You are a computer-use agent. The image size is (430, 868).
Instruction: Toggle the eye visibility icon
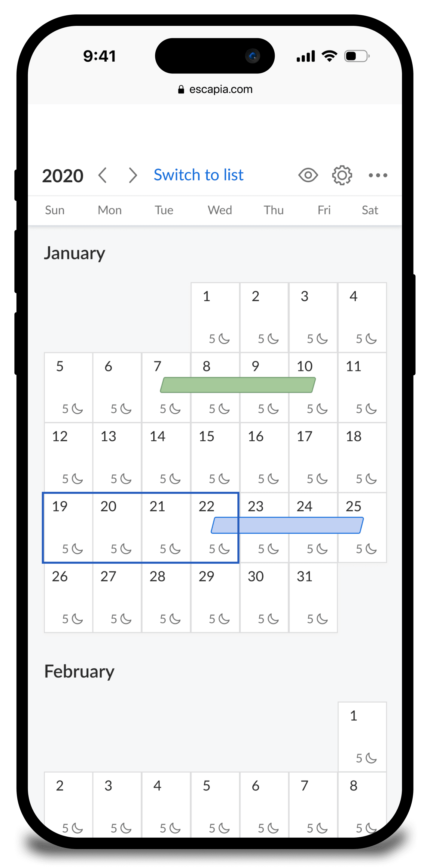pyautogui.click(x=308, y=175)
